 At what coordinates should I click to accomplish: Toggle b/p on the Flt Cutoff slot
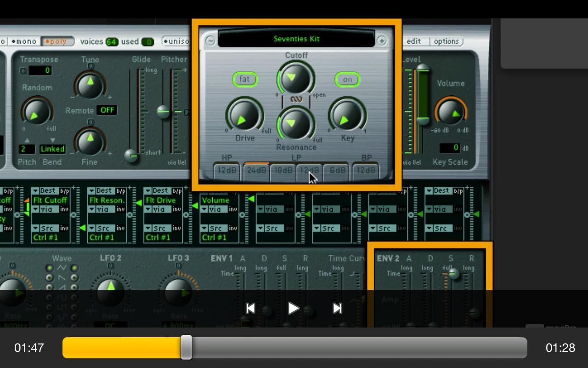click(64, 191)
